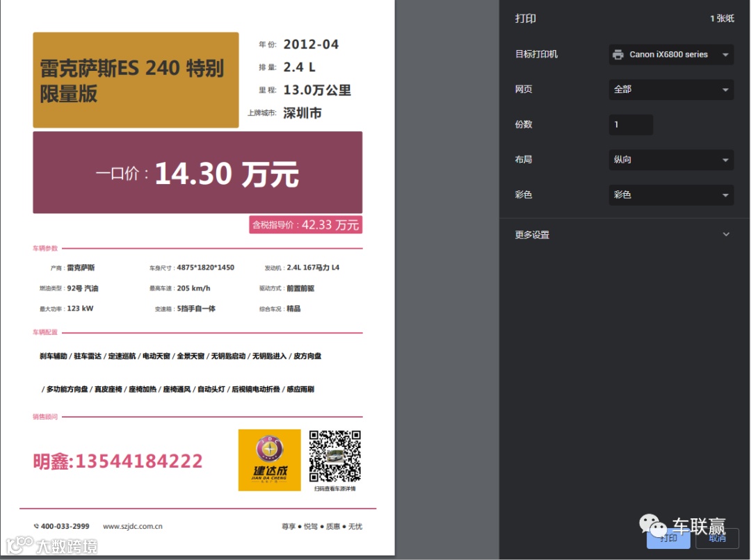Click the QR code image

(x=334, y=456)
